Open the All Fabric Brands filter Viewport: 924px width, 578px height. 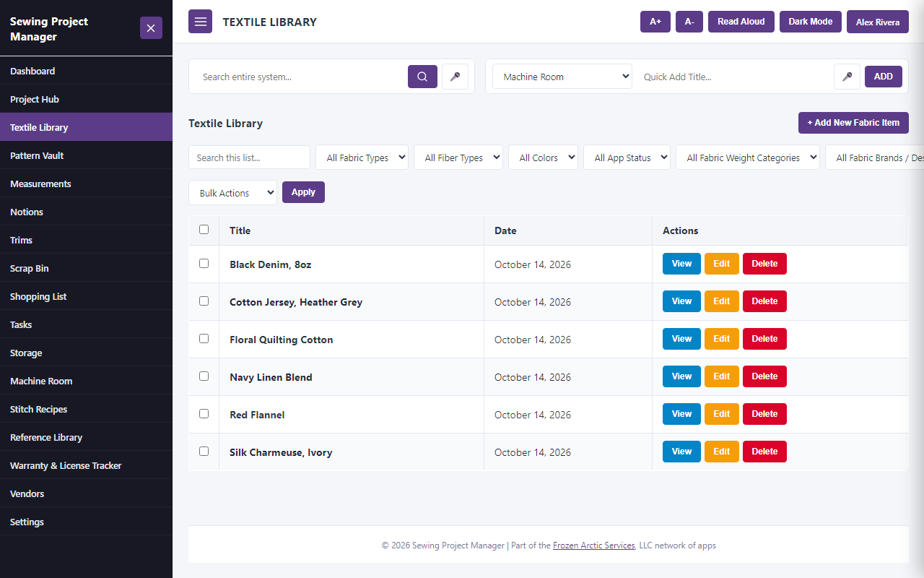coord(874,158)
